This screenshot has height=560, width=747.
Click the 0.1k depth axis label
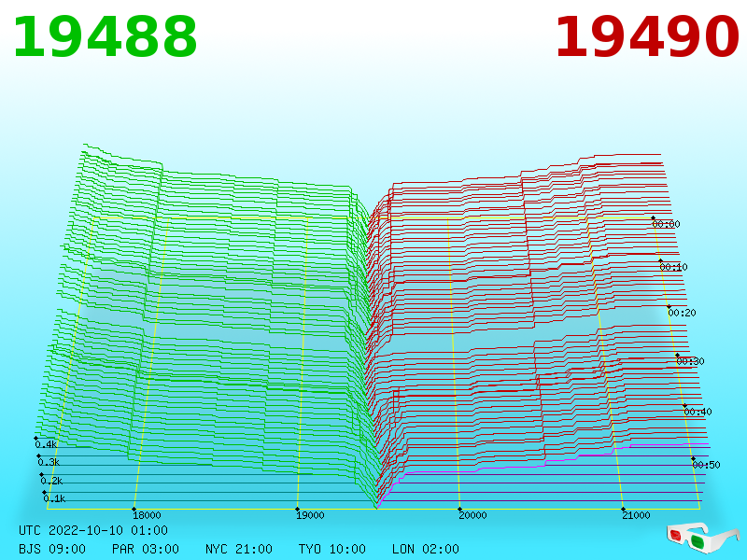click(55, 499)
